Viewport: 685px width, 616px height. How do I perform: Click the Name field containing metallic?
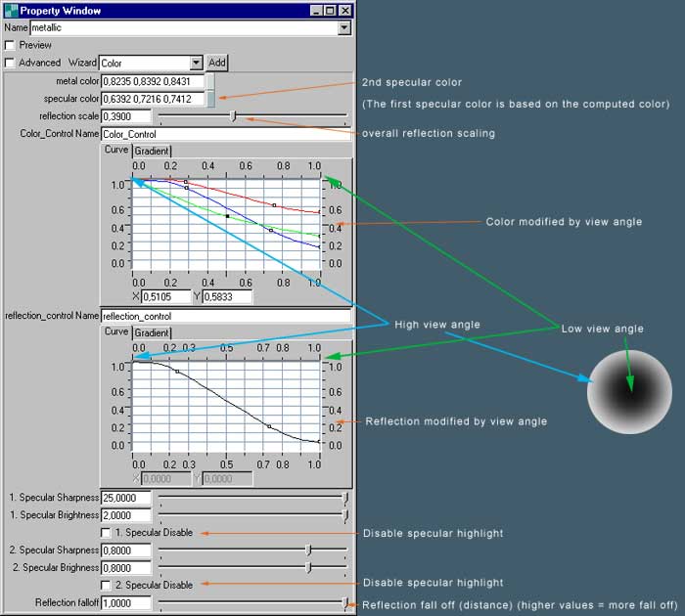coord(184,28)
